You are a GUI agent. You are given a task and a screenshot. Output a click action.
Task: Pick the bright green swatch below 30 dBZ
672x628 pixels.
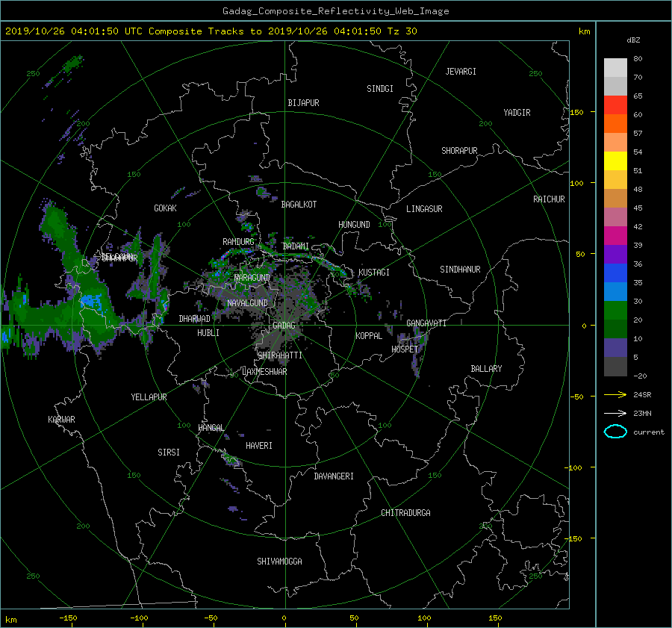tap(615, 310)
